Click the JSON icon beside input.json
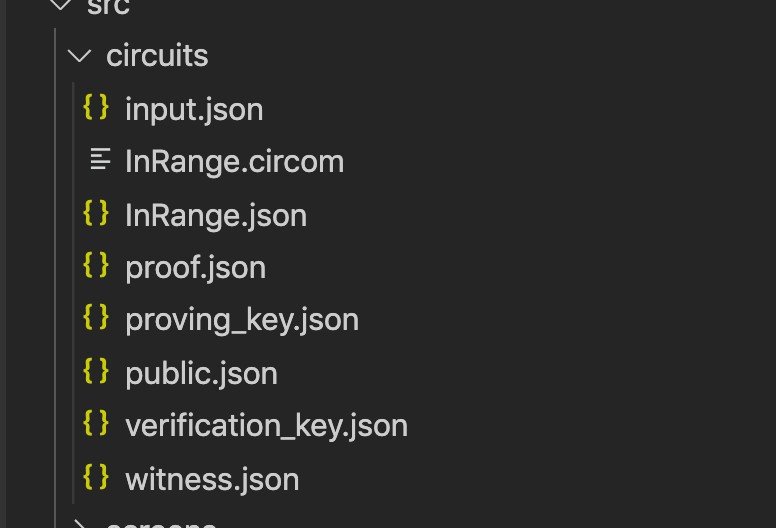 coord(96,107)
